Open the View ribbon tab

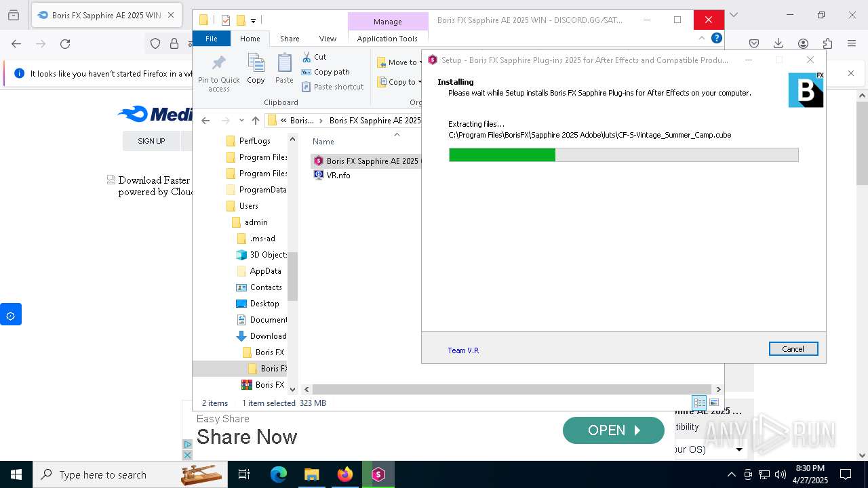click(x=328, y=39)
